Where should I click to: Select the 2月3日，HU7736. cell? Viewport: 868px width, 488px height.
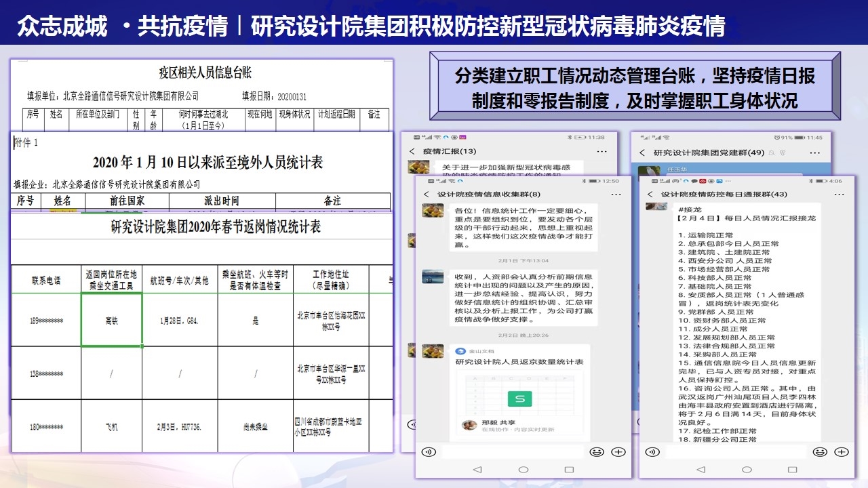coord(180,427)
